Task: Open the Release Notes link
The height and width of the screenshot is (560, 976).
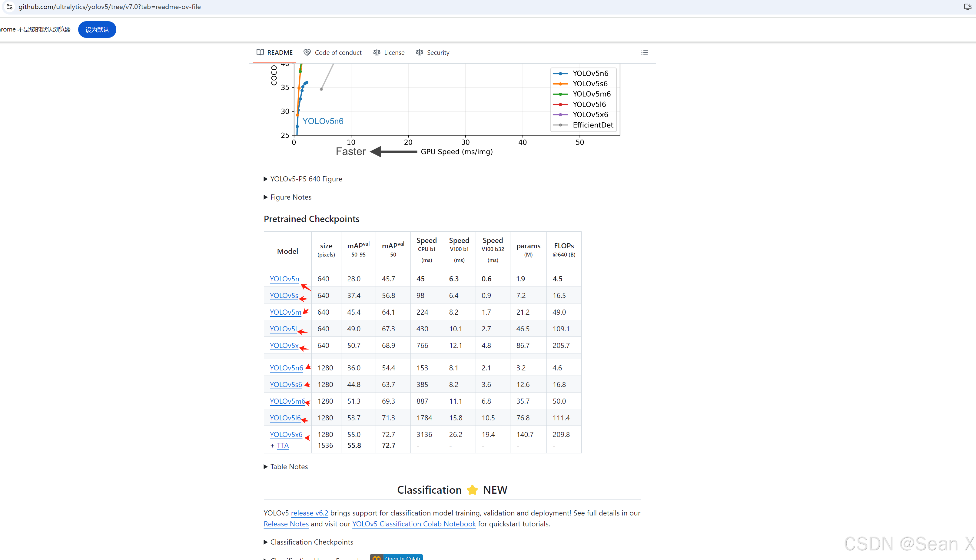Action: (286, 524)
